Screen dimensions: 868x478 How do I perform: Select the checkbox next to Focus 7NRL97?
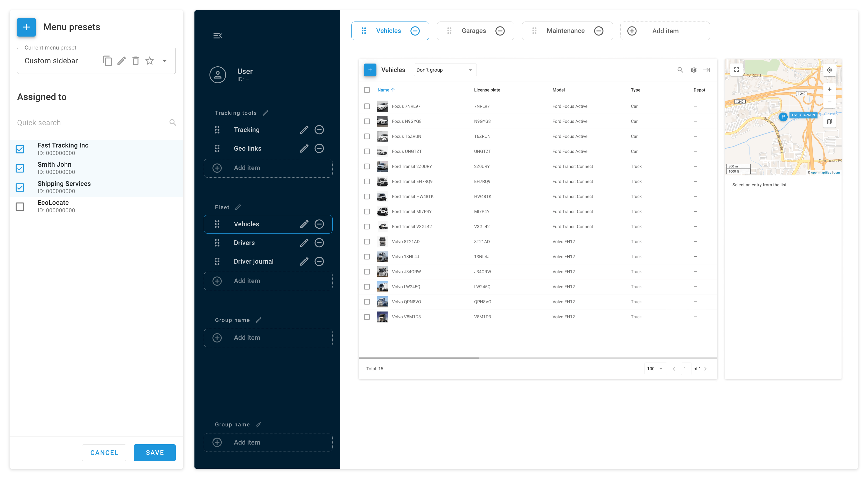coord(367,106)
